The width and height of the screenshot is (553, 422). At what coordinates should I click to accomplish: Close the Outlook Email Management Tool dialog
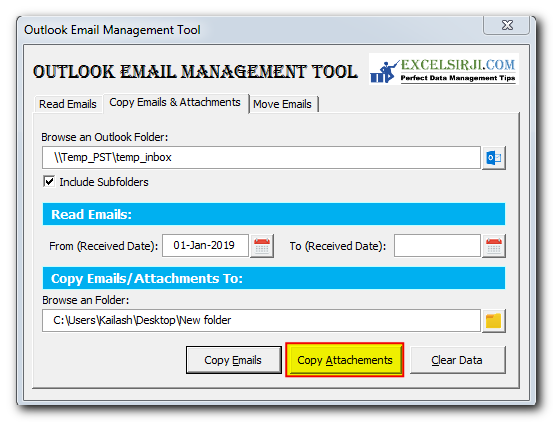pyautogui.click(x=507, y=25)
